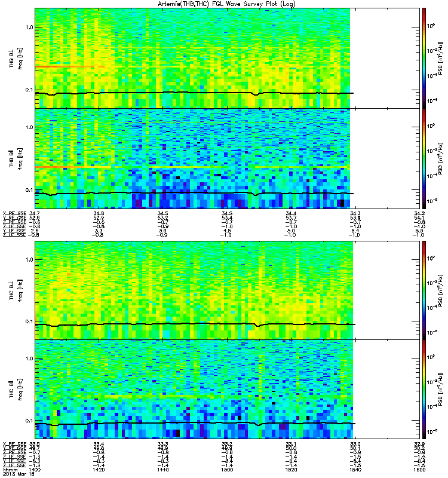Click the THB B-perpendicular freq [Hz] axis label
This screenshot has height=478, width=448.
(20, 58)
